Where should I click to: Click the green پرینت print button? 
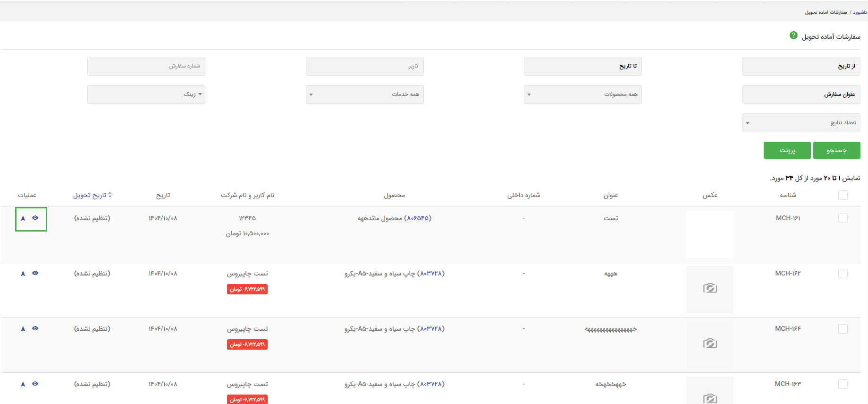click(787, 150)
